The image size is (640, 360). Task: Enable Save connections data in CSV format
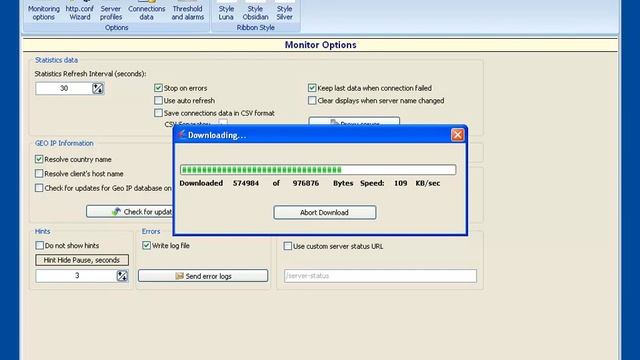(x=158, y=113)
